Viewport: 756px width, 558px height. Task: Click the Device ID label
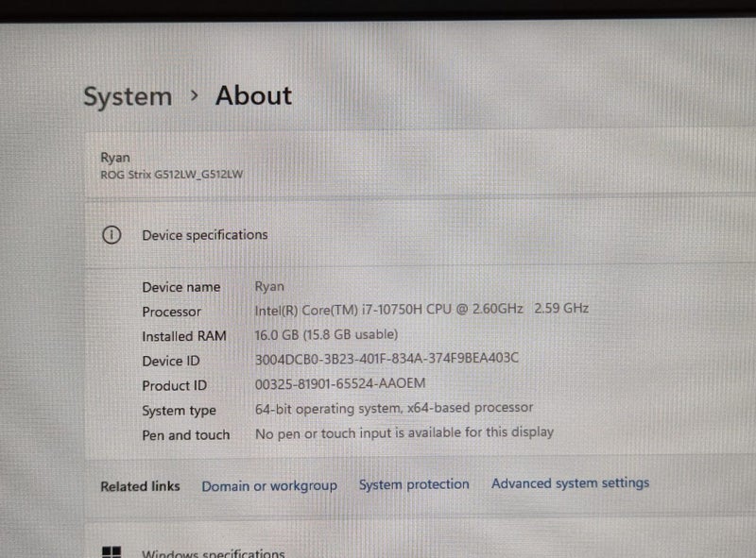[171, 361]
